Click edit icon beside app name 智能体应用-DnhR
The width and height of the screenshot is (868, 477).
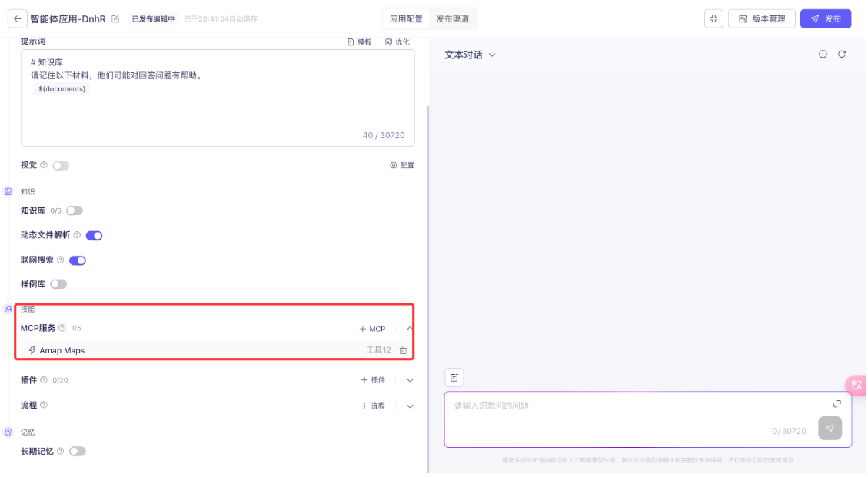click(115, 19)
